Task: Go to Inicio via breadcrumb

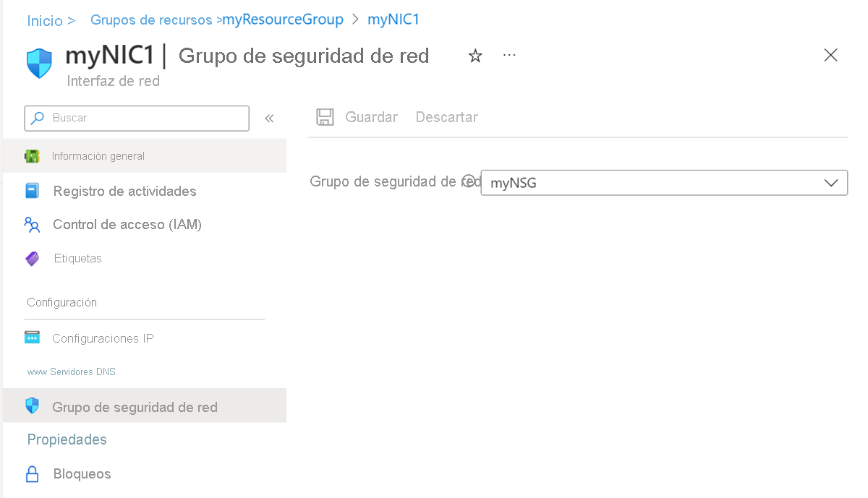Action: click(x=45, y=20)
